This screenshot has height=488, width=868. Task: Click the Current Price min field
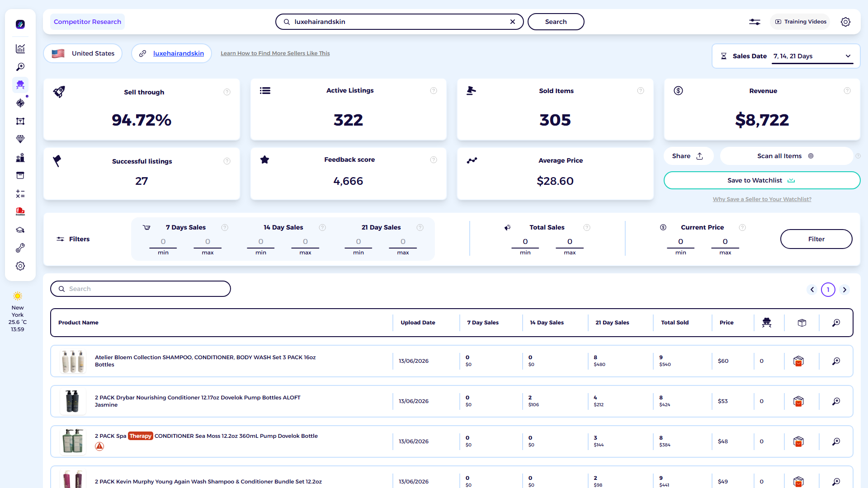pos(680,242)
